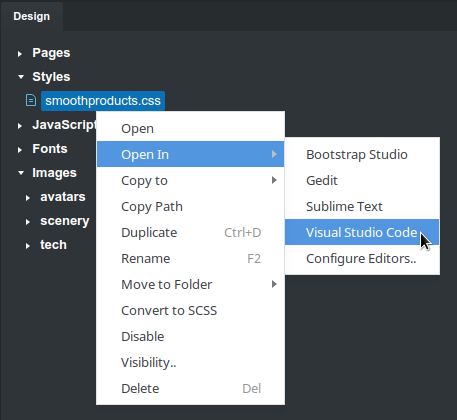Expand the Pages tree arrow
This screenshot has height=420, width=457.
(x=20, y=53)
